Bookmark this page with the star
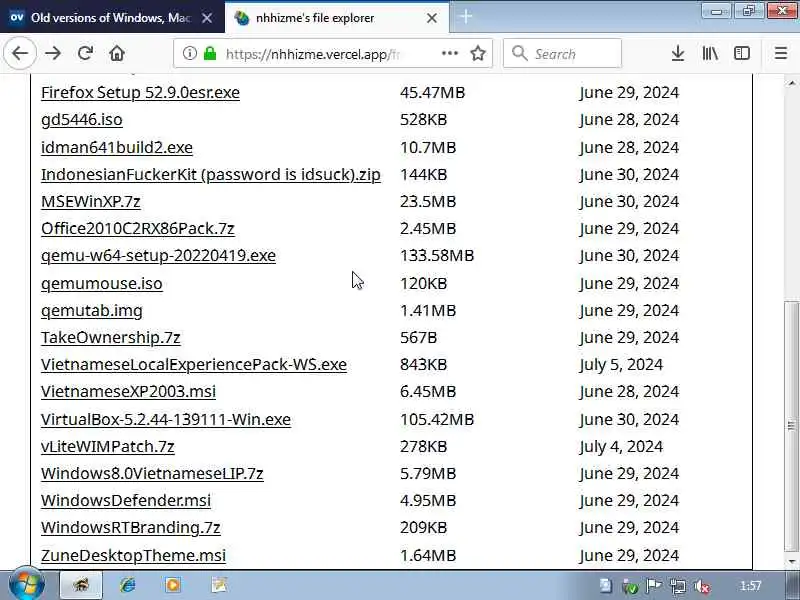This screenshot has height=600, width=800. pyautogui.click(x=478, y=53)
